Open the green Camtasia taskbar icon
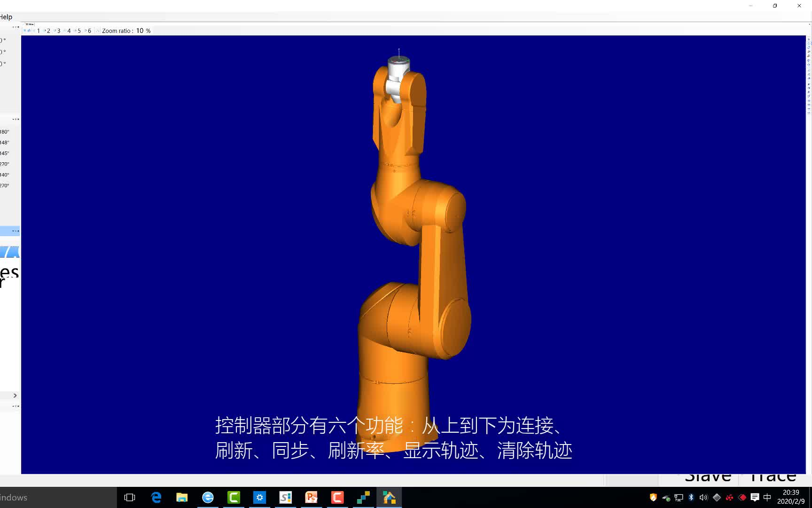This screenshot has width=812, height=508. tap(234, 497)
